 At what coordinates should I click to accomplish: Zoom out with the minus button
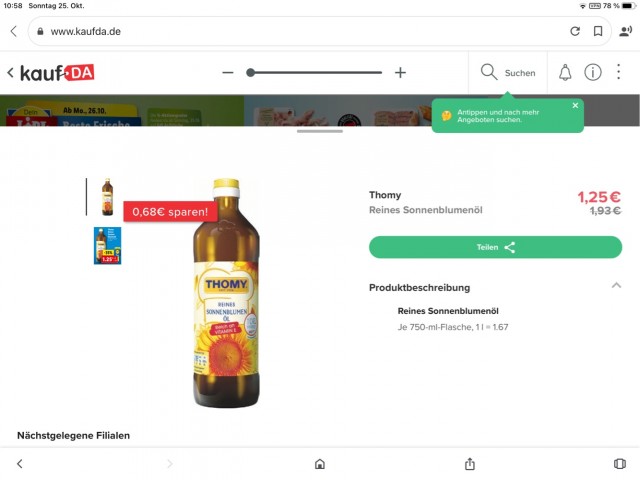pyautogui.click(x=228, y=73)
